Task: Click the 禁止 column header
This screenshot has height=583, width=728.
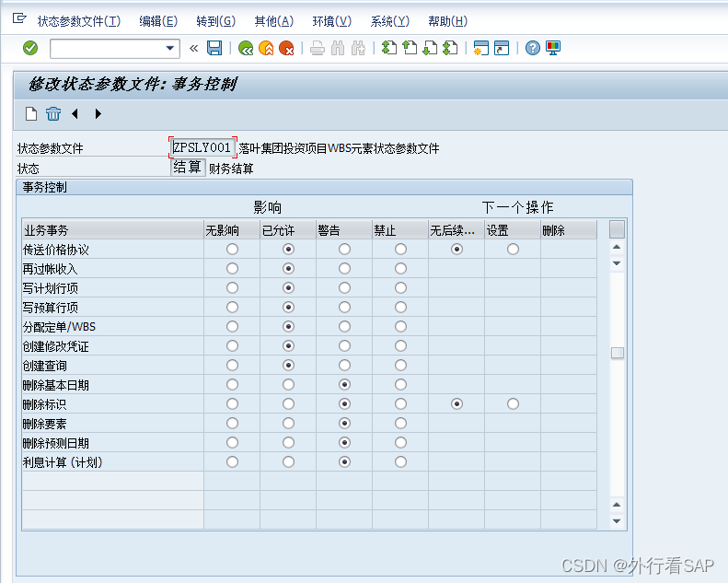Action: click(x=400, y=230)
